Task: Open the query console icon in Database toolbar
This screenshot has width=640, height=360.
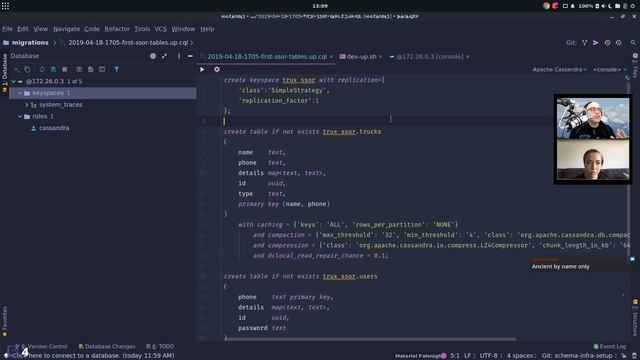Action: coord(102,69)
